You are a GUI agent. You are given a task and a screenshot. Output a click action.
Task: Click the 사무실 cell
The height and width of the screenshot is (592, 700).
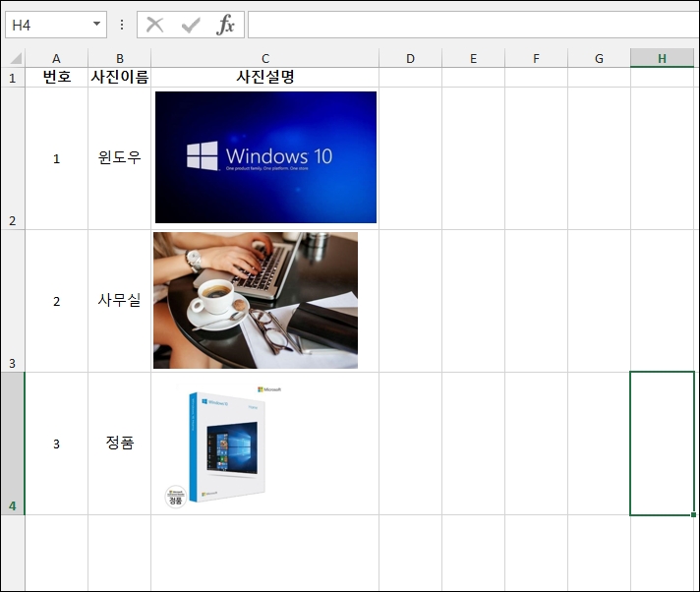click(x=120, y=301)
